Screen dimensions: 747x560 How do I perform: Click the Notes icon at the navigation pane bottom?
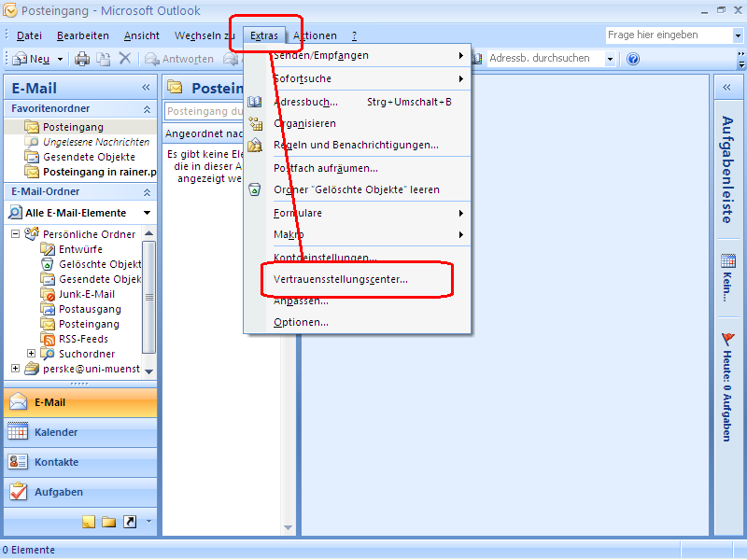click(x=90, y=521)
